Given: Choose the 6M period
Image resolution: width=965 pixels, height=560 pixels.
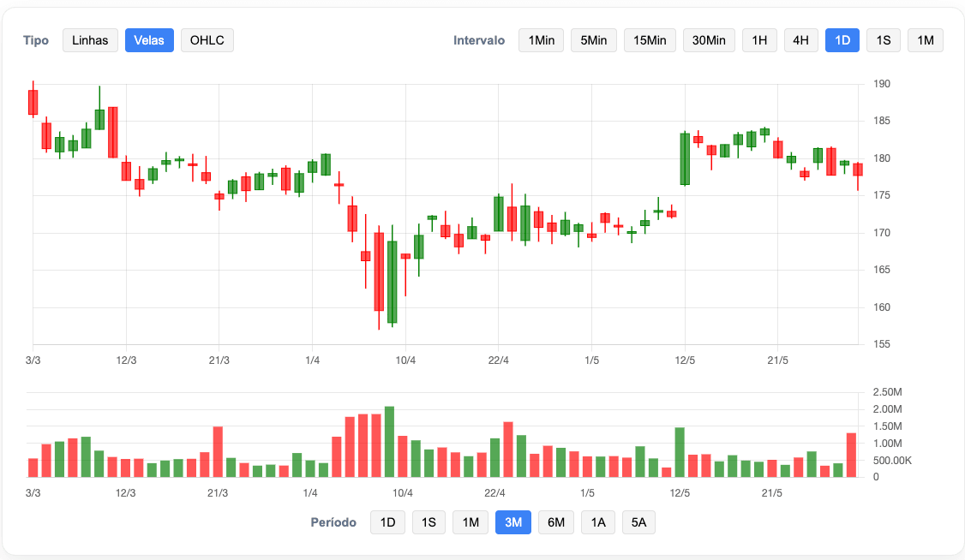Looking at the screenshot, I should pos(555,522).
